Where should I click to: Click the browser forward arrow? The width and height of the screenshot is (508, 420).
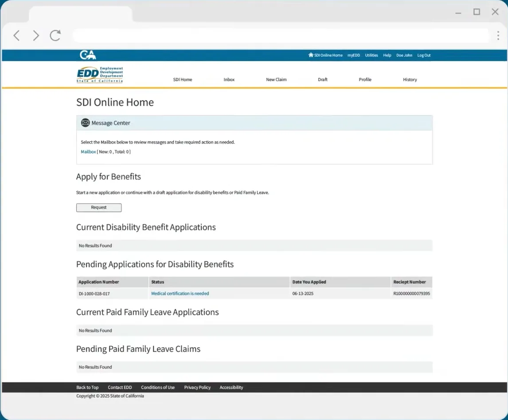(36, 35)
